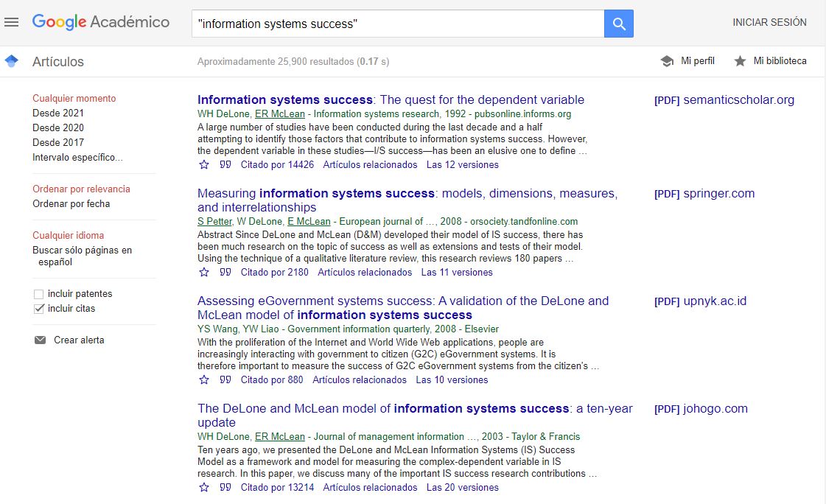Image resolution: width=826 pixels, height=504 pixels.
Task: Click the 'Mi perfil' text link
Action: click(698, 61)
